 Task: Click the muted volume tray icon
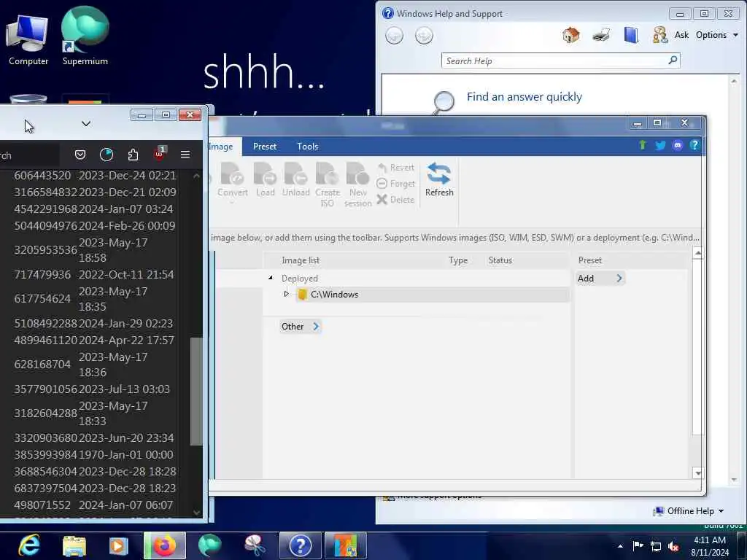[x=673, y=546]
